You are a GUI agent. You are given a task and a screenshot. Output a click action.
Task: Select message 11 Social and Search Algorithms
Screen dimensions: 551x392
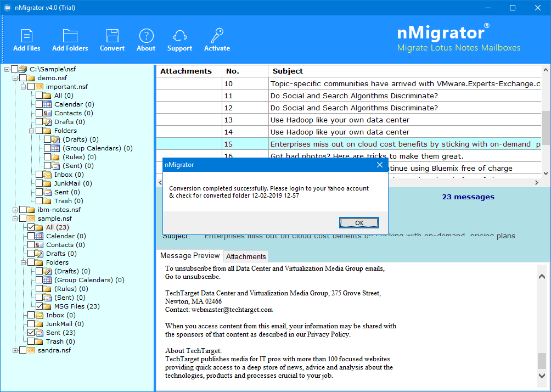348,96
